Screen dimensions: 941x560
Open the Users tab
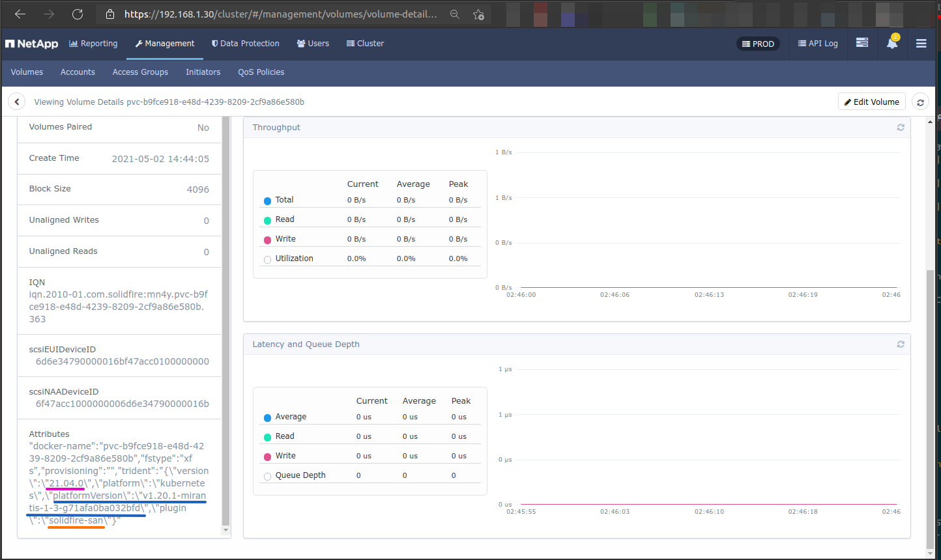pyautogui.click(x=313, y=44)
